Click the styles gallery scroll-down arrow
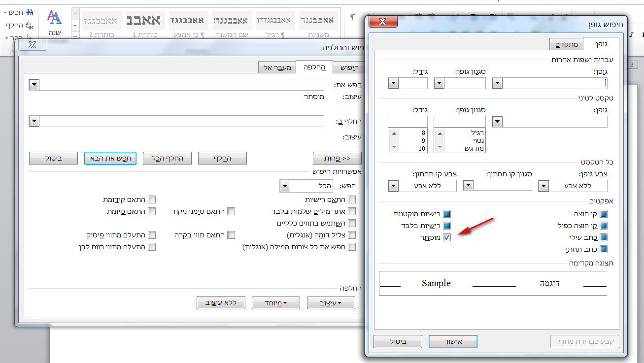This screenshot has height=363, width=644. pyautogui.click(x=75, y=25)
